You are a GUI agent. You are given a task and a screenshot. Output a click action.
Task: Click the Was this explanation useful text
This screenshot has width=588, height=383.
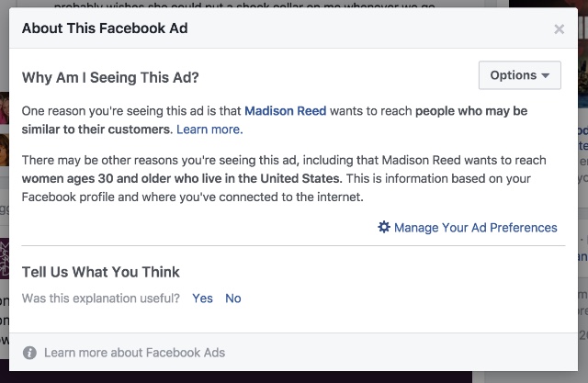(101, 299)
